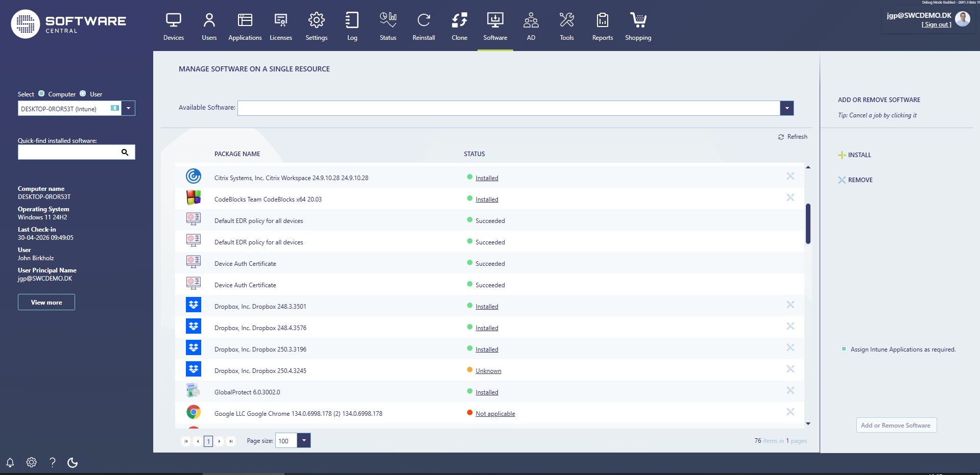Image resolution: width=980 pixels, height=475 pixels.
Task: Remove Dropbox 248.4.3576 with its X icon
Action: pos(790,326)
